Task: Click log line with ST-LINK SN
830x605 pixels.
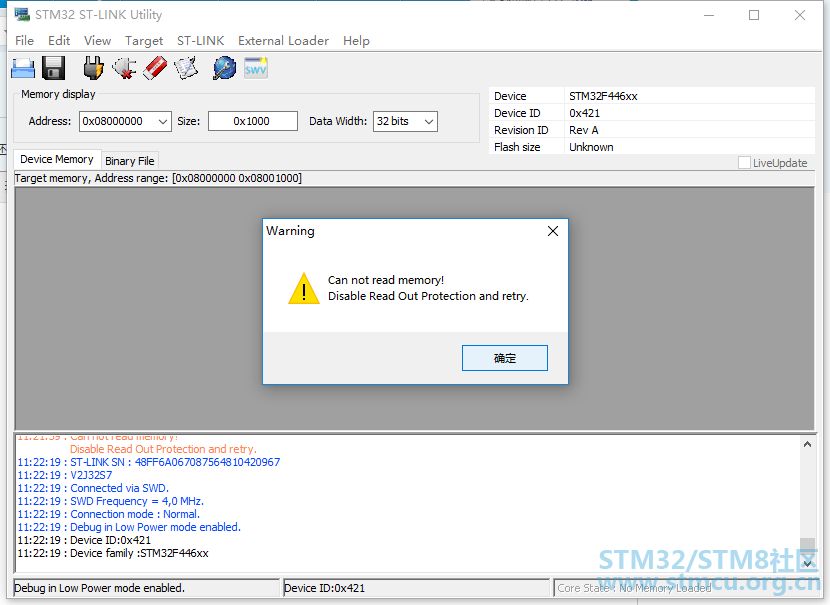Action: 149,462
